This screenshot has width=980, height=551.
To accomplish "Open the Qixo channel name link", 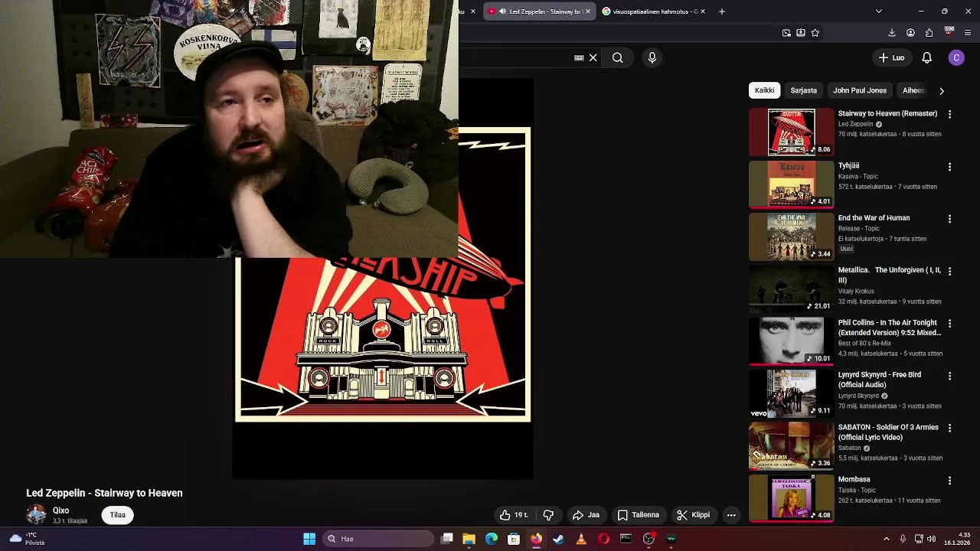I will point(60,510).
